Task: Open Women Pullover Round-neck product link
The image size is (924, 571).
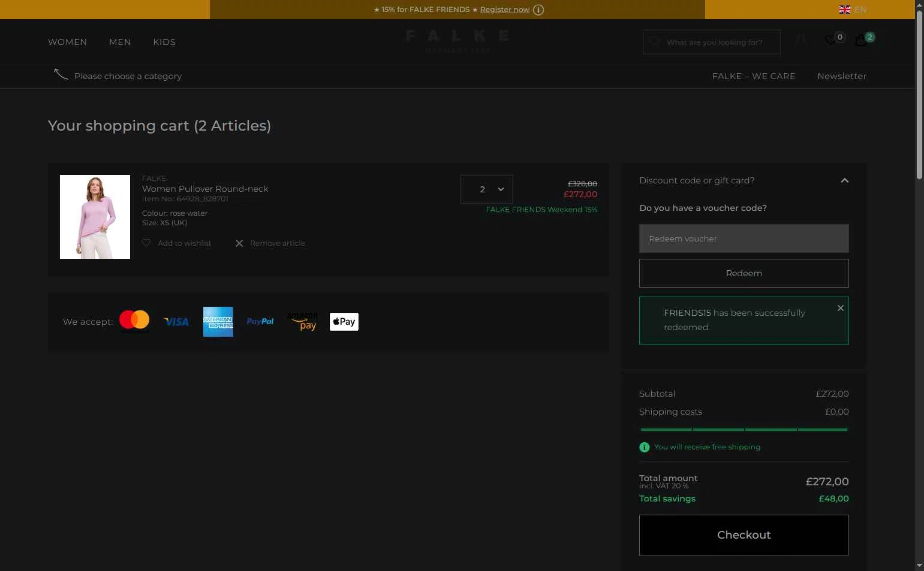Action: pos(205,189)
